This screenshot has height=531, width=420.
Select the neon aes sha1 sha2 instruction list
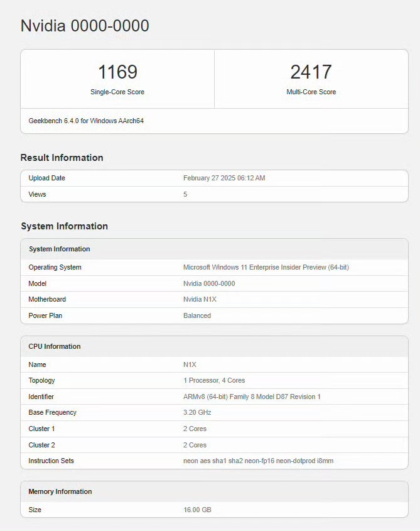coord(258,461)
